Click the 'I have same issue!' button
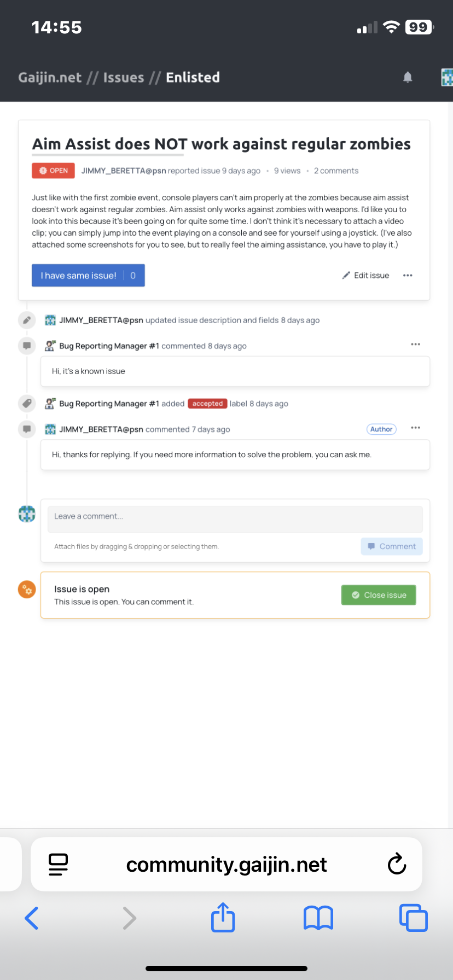This screenshot has height=980, width=453. coord(79,276)
